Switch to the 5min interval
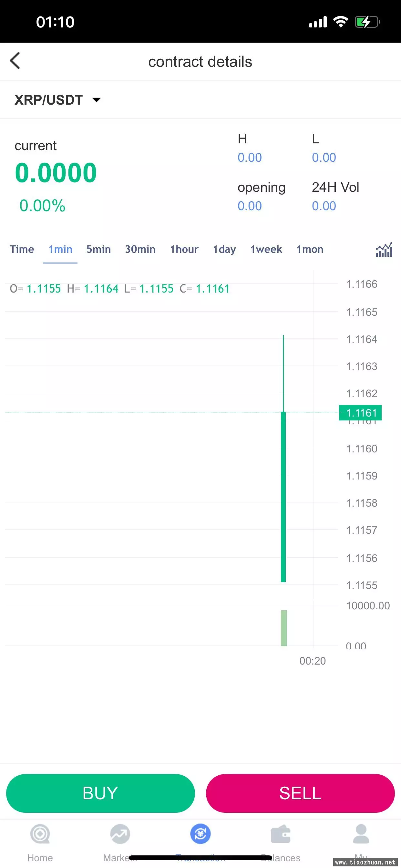 pos(98,249)
